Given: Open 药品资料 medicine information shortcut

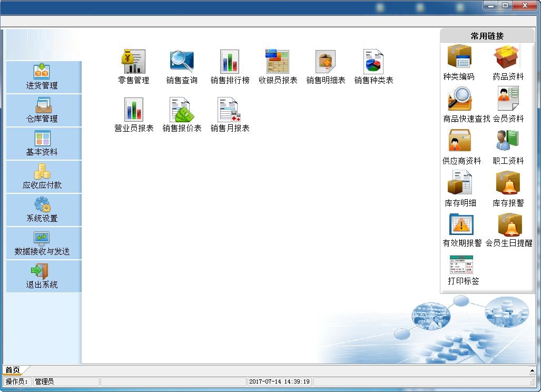Looking at the screenshot, I should pyautogui.click(x=508, y=58).
